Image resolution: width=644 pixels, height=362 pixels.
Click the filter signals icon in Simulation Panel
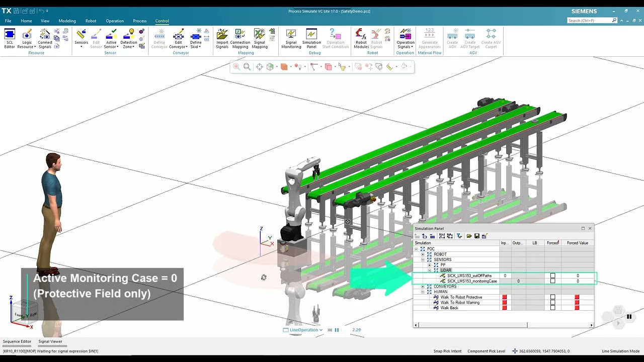(459, 236)
